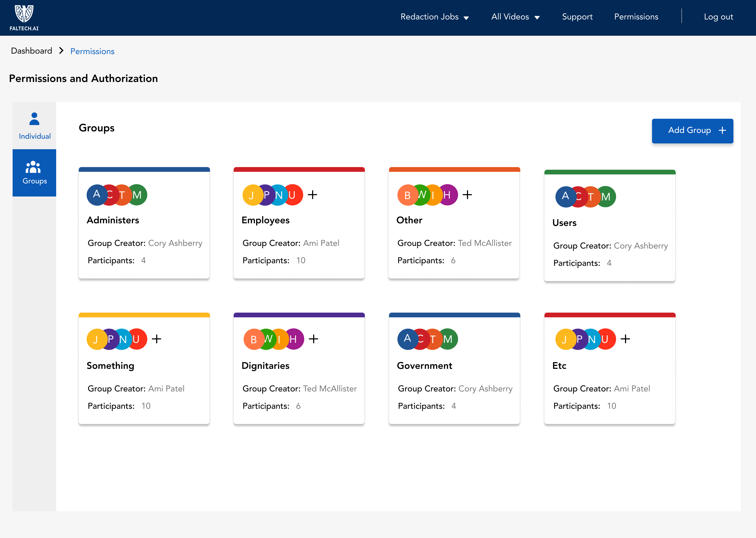Open the Support menu item
Image resolution: width=756 pixels, height=538 pixels.
click(577, 17)
